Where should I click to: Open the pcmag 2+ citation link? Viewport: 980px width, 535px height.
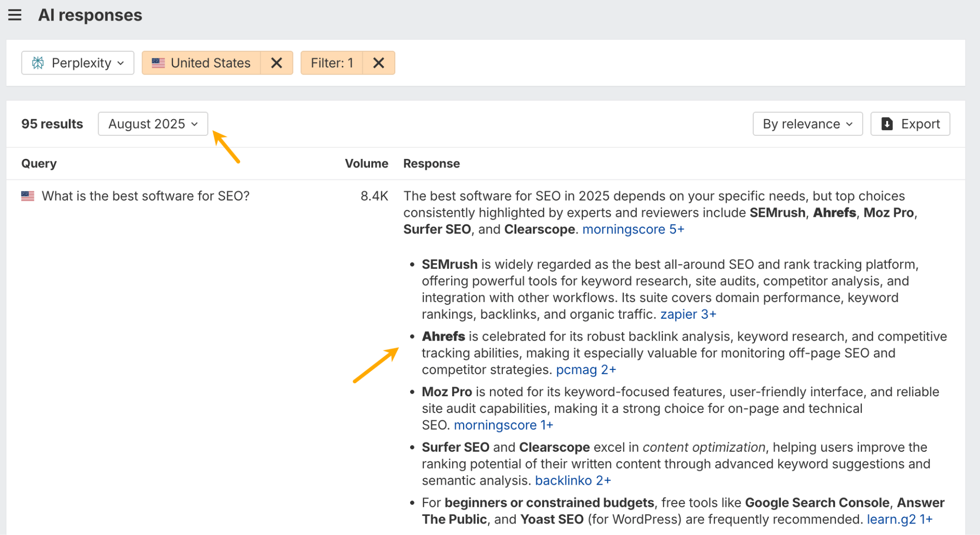pyautogui.click(x=586, y=369)
